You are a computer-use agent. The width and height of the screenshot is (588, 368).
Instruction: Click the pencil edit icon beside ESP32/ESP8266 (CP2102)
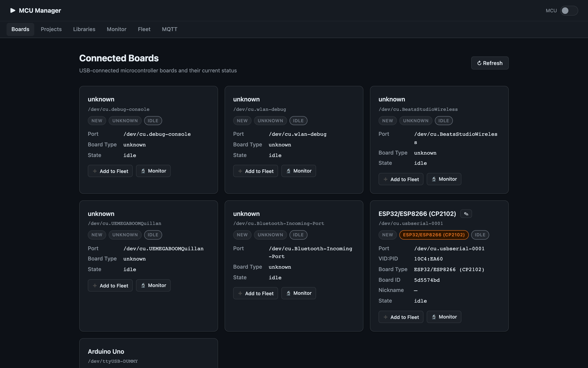click(x=466, y=214)
